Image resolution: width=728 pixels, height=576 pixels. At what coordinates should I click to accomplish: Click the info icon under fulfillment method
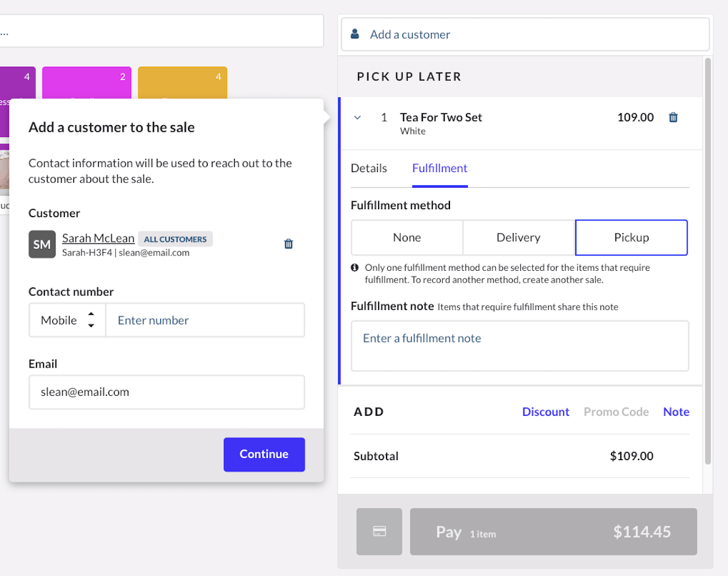pos(355,268)
